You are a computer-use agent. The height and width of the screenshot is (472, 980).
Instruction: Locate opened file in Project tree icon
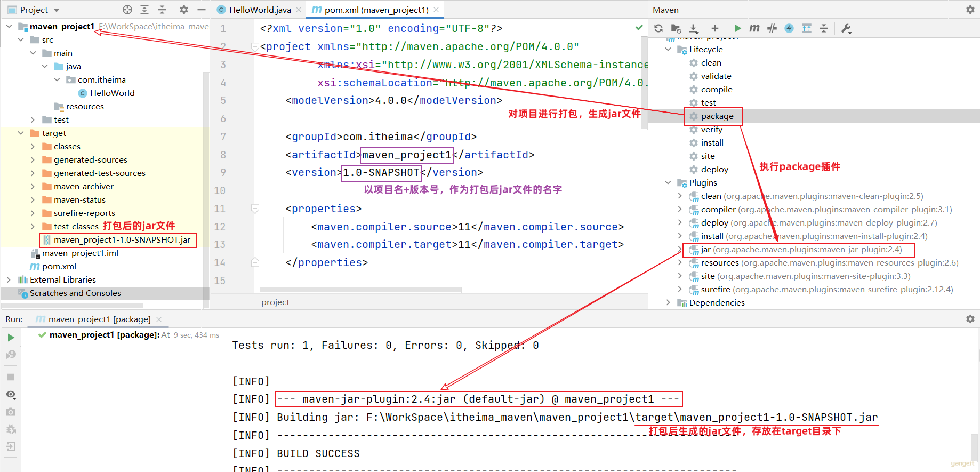(x=127, y=10)
